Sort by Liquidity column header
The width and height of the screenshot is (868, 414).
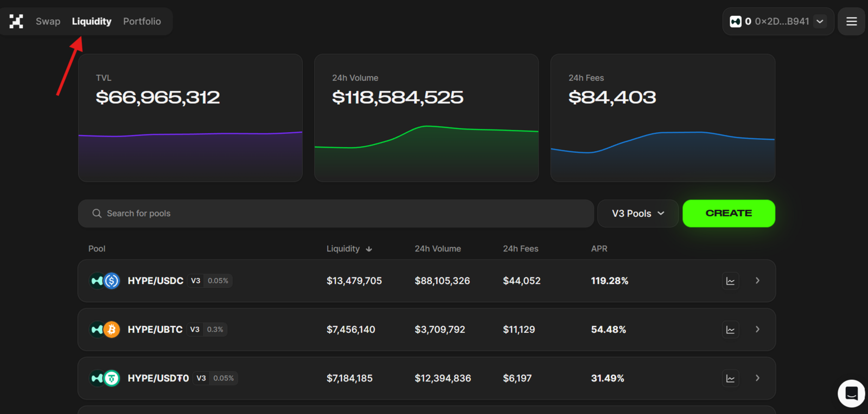coord(343,249)
